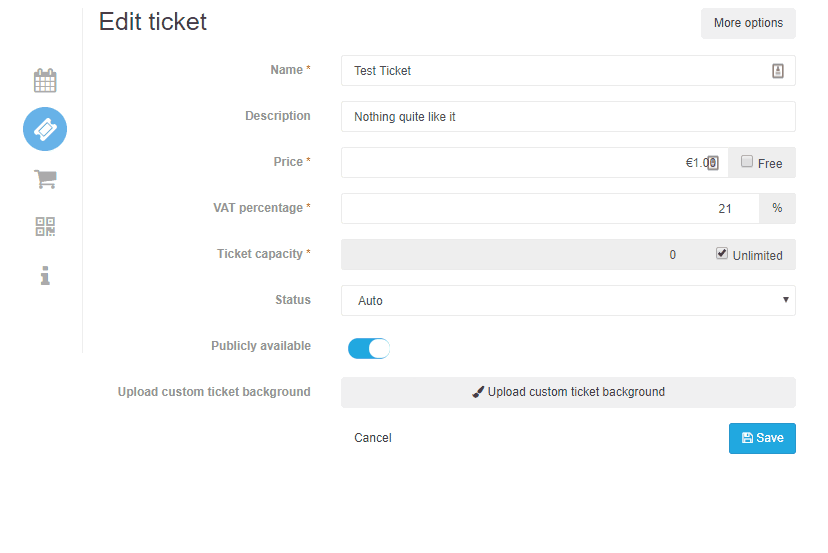Viewport: 828px width, 553px height.
Task: Click the autofill icon in Name field
Action: (x=778, y=71)
